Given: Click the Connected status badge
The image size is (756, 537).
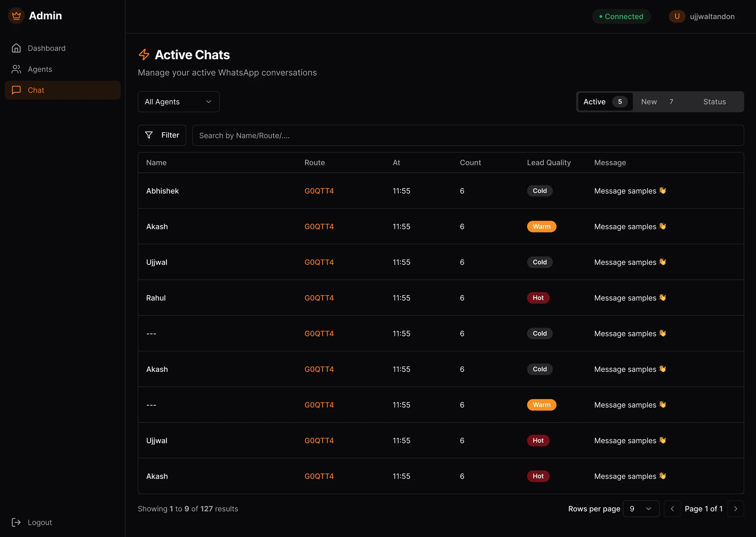Looking at the screenshot, I should point(621,17).
